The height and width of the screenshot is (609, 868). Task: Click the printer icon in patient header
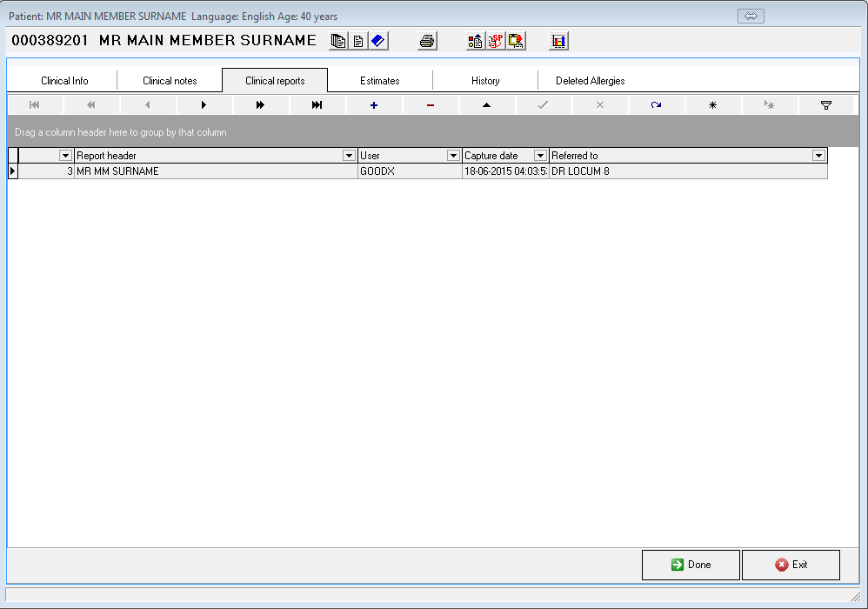coord(427,41)
